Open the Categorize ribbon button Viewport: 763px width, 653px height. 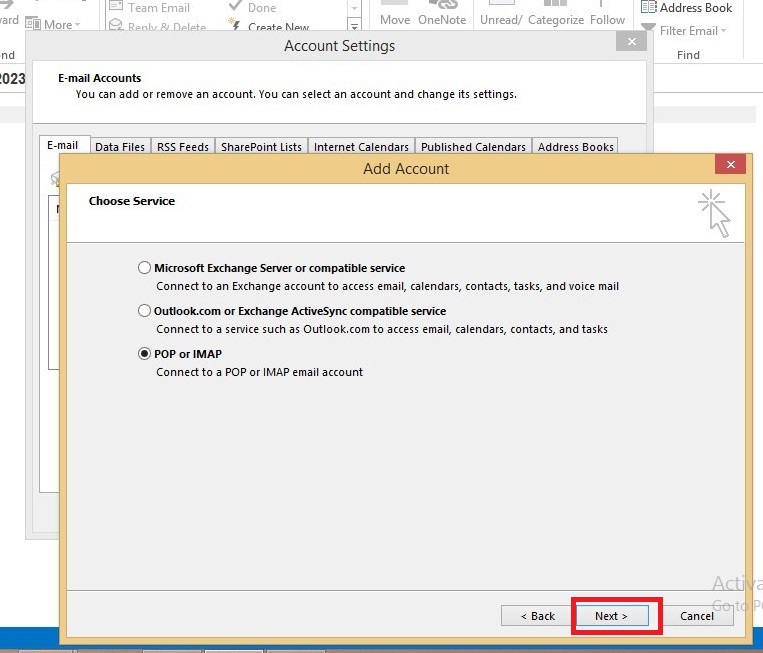[x=556, y=15]
